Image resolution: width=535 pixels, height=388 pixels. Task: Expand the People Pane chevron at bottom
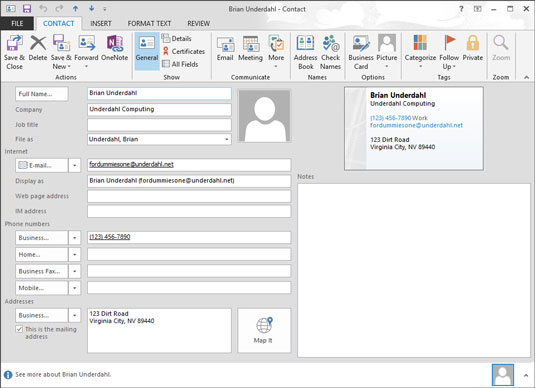526,375
